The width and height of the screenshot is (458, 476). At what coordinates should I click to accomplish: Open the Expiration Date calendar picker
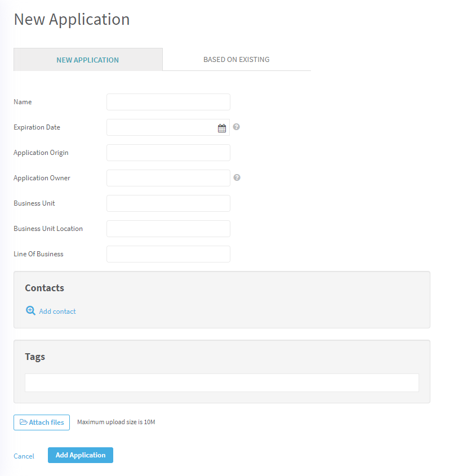coord(222,128)
